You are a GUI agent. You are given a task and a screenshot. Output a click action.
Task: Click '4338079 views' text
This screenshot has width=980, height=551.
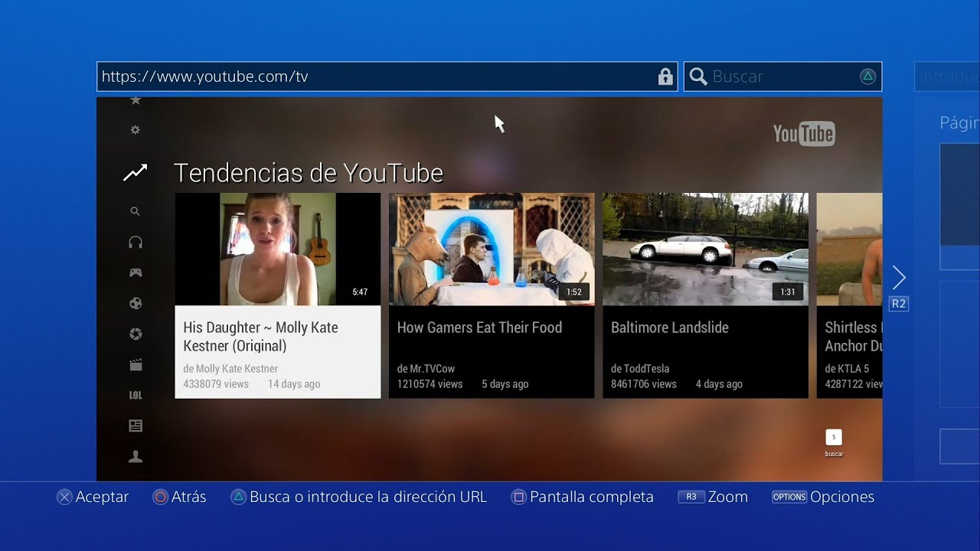click(216, 384)
